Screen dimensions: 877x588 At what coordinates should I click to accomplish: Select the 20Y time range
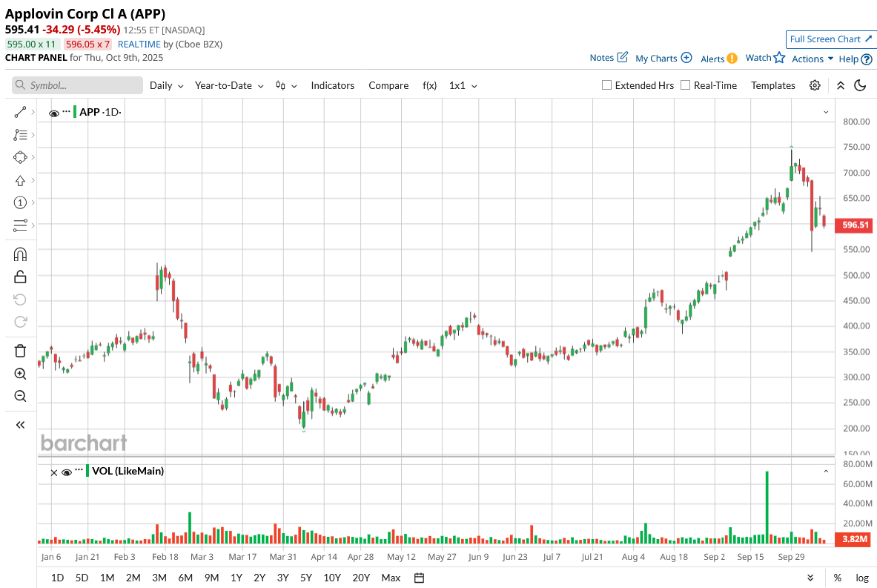(361, 578)
